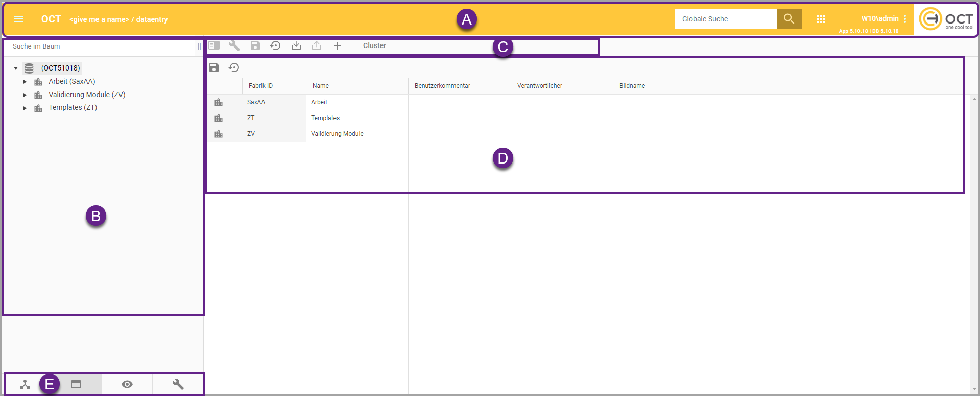Click the Globale Suche magnifier button
This screenshot has width=980, height=396.
789,19
